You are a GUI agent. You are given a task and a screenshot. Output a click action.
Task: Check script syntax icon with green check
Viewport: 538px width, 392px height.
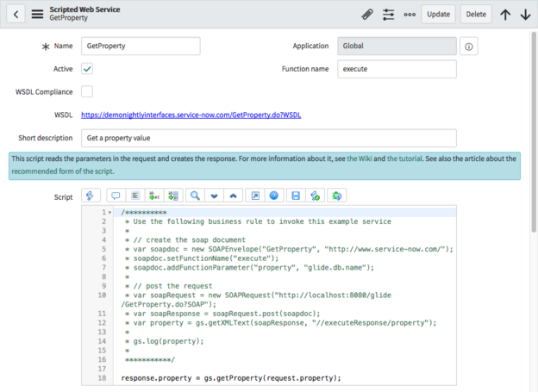coord(315,196)
